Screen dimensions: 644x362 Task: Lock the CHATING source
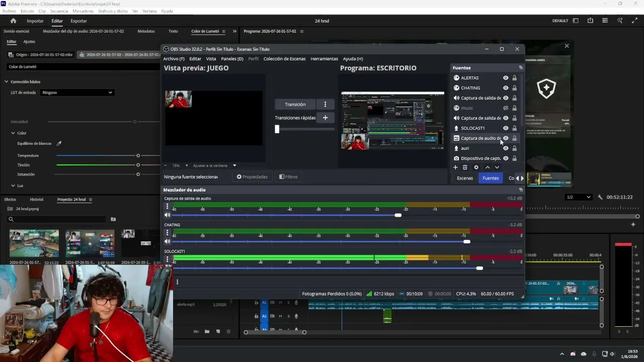click(x=514, y=88)
